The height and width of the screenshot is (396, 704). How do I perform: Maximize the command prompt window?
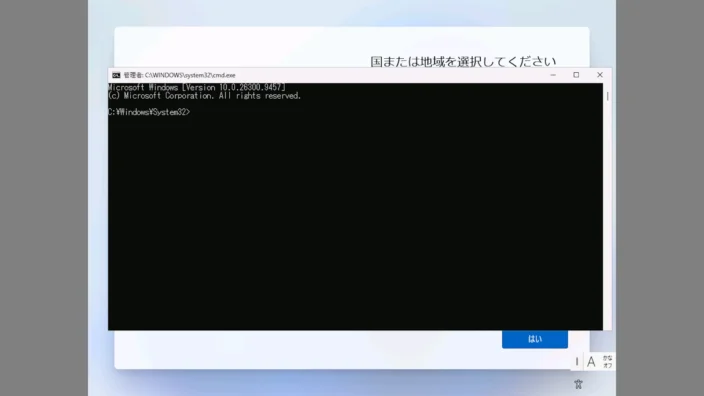pos(576,75)
